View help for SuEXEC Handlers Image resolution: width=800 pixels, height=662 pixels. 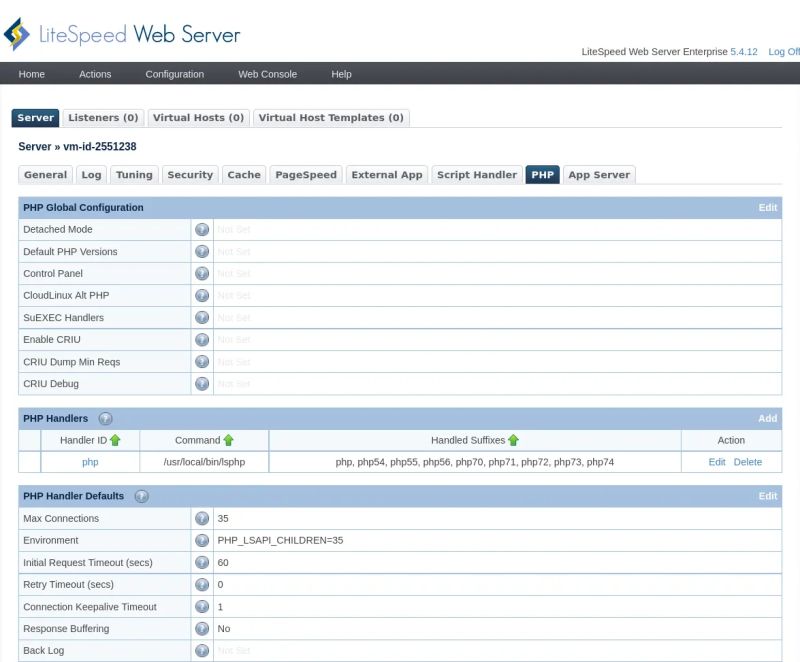tap(202, 317)
